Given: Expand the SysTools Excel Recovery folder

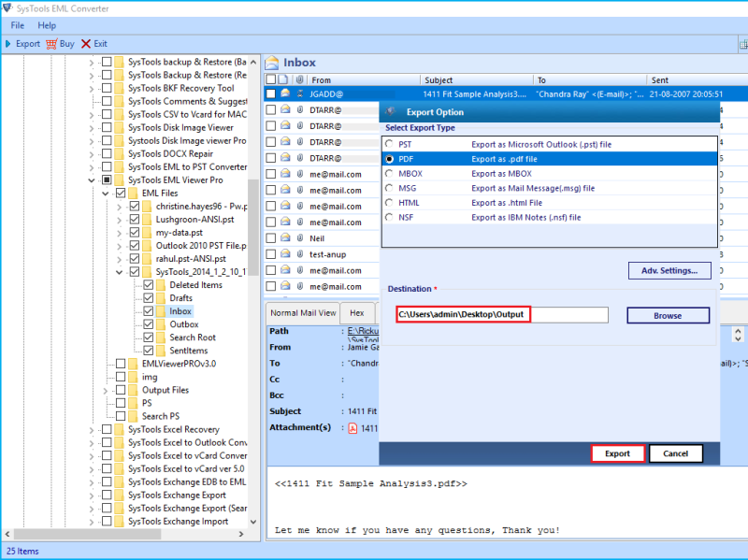Looking at the screenshot, I should pyautogui.click(x=92, y=430).
